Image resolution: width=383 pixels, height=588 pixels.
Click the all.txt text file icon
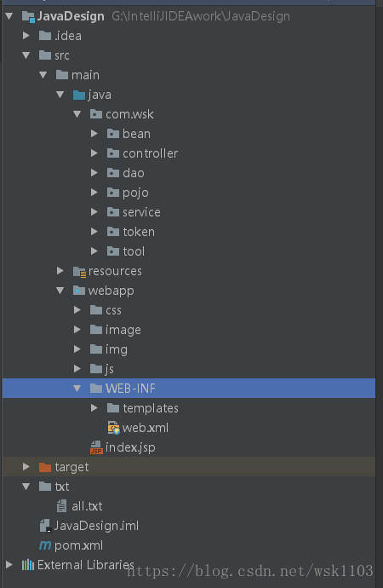[62, 506]
